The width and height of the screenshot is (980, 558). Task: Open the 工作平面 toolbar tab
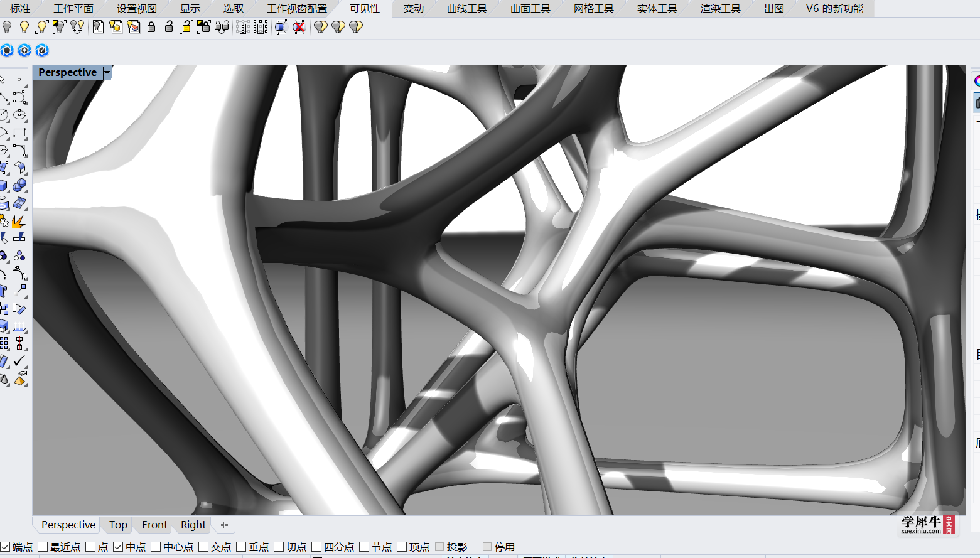pos(73,8)
